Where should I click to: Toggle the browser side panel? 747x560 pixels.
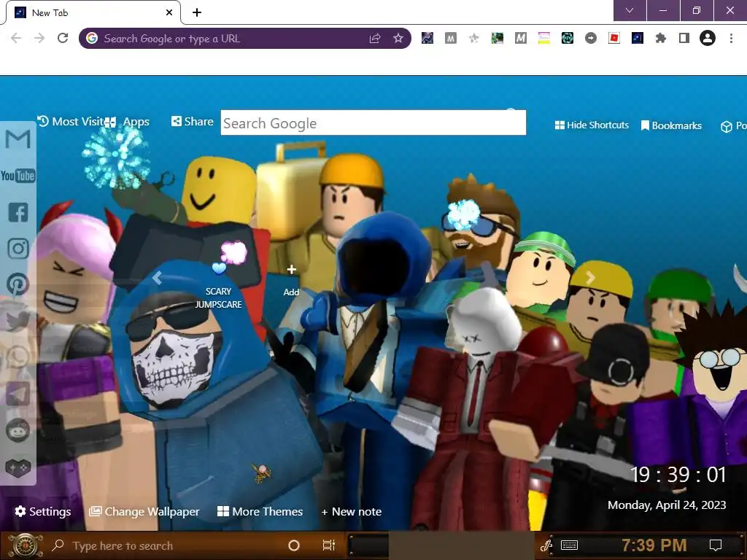pos(684,38)
